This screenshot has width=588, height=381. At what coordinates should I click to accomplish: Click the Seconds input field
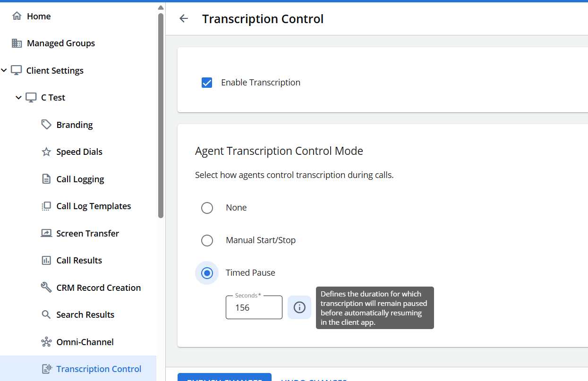254,308
